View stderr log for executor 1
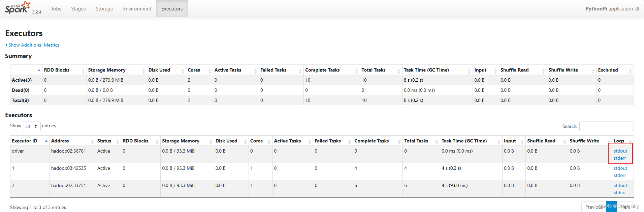 pyautogui.click(x=619, y=175)
